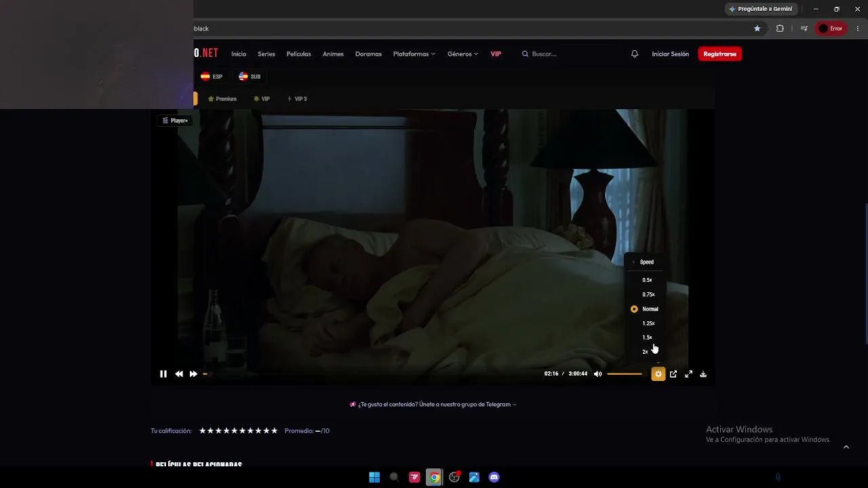The width and height of the screenshot is (868, 488).
Task: Seek along the video progress bar
Action: 370,374
